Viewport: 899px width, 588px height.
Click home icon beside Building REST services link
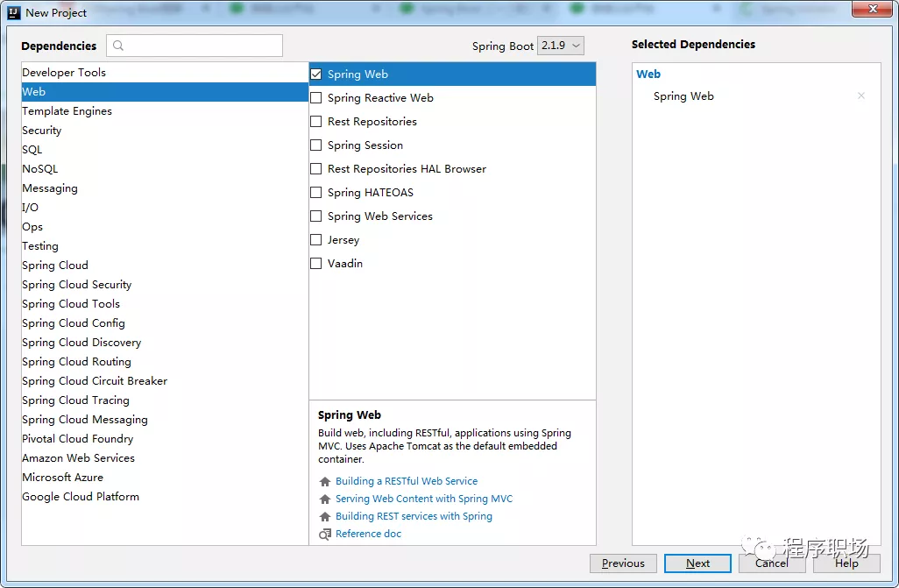click(325, 516)
